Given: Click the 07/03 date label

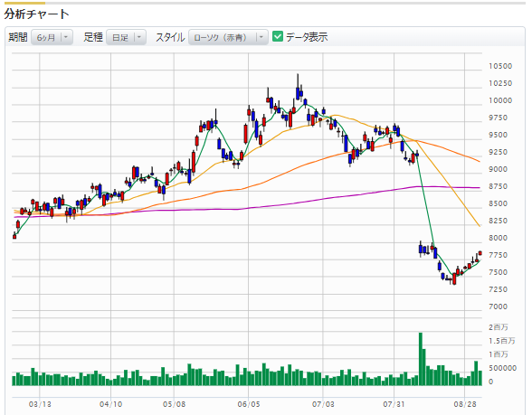Looking at the screenshot, I should click(x=323, y=404).
